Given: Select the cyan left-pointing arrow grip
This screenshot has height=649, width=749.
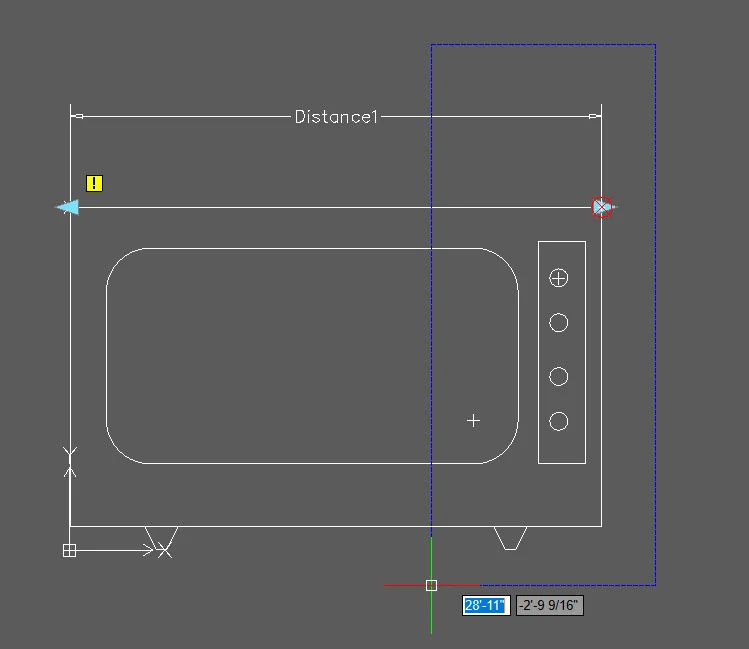Looking at the screenshot, I should [66, 207].
